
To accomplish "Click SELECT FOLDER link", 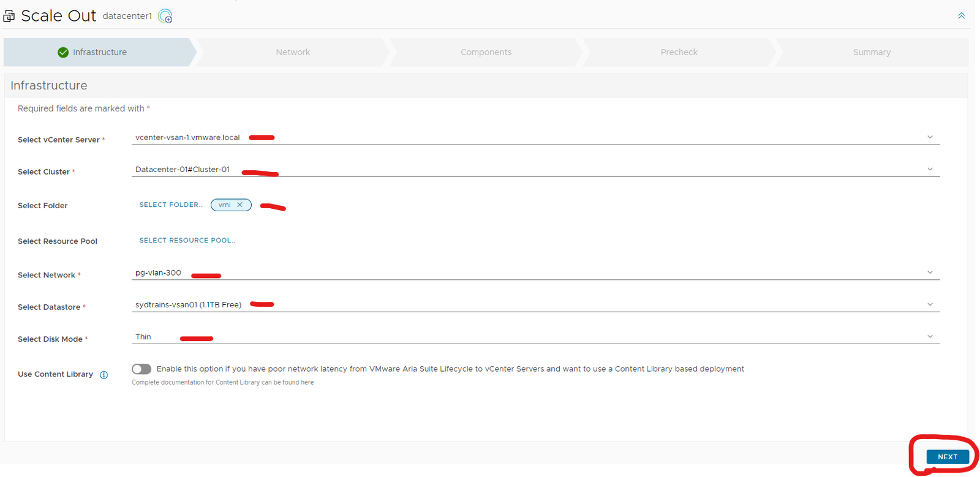I will point(170,205).
